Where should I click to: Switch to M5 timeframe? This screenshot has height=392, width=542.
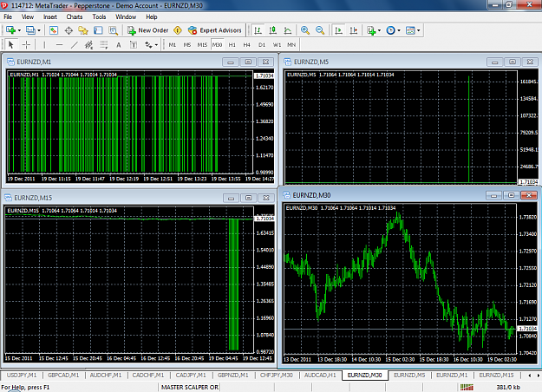click(x=187, y=44)
